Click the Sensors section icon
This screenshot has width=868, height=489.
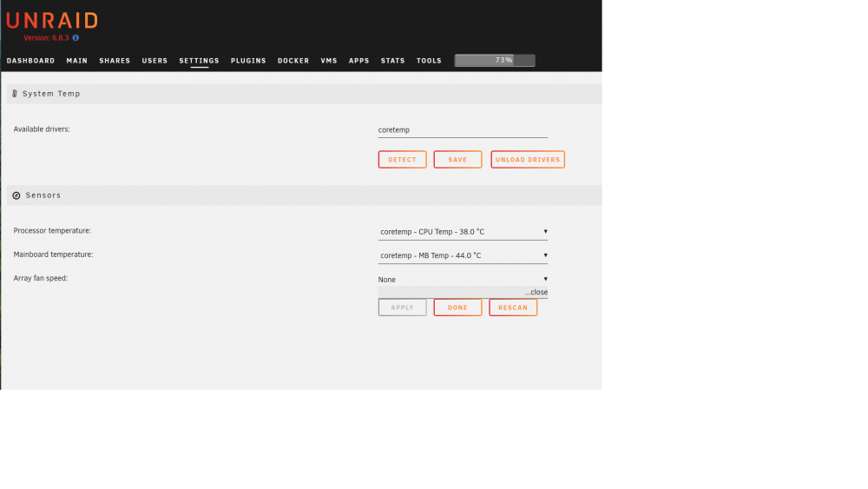(16, 195)
